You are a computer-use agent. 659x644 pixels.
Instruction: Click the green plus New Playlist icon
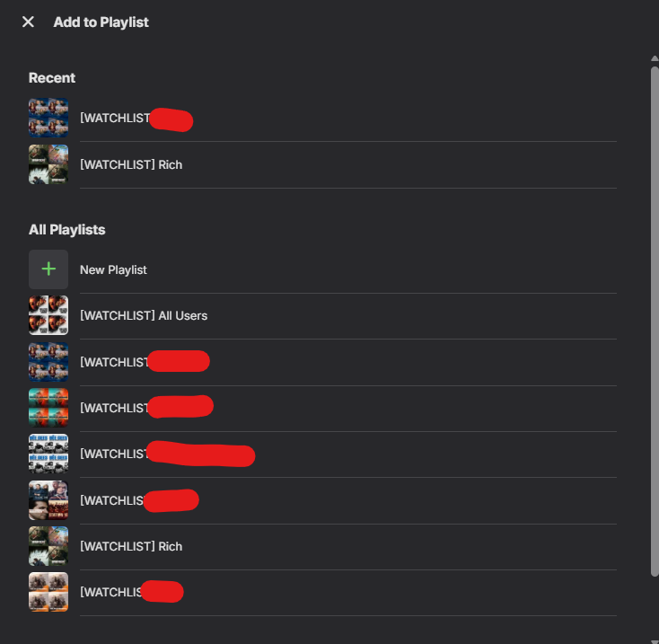48,269
